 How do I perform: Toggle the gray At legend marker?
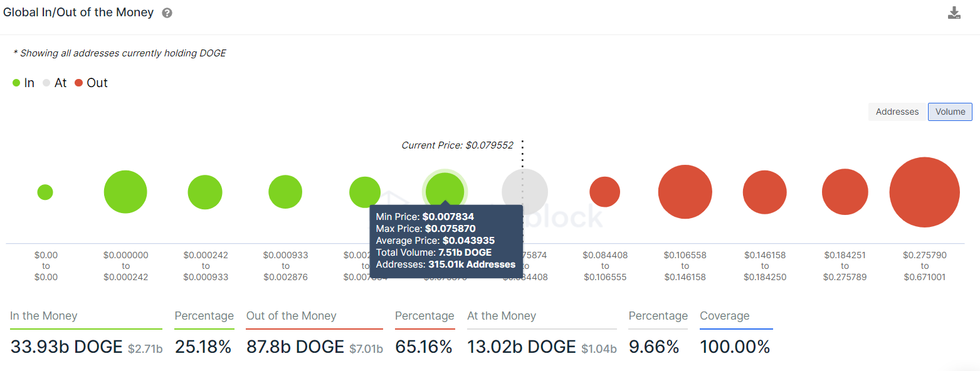46,83
